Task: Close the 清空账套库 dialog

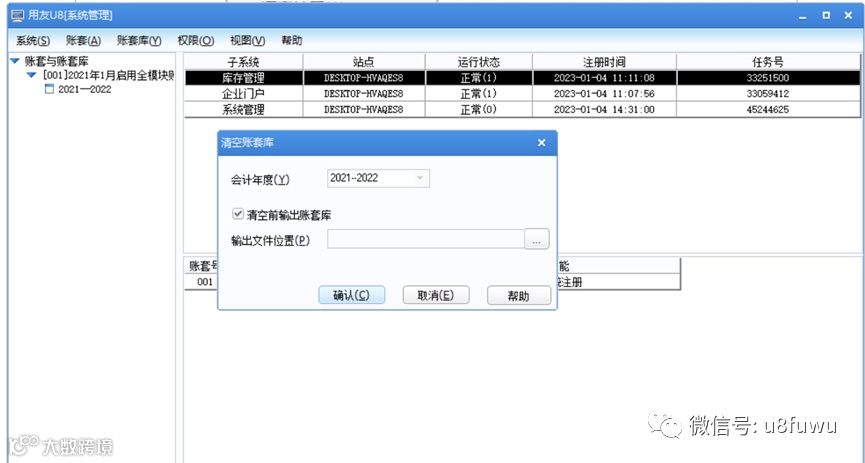Action: [x=542, y=143]
